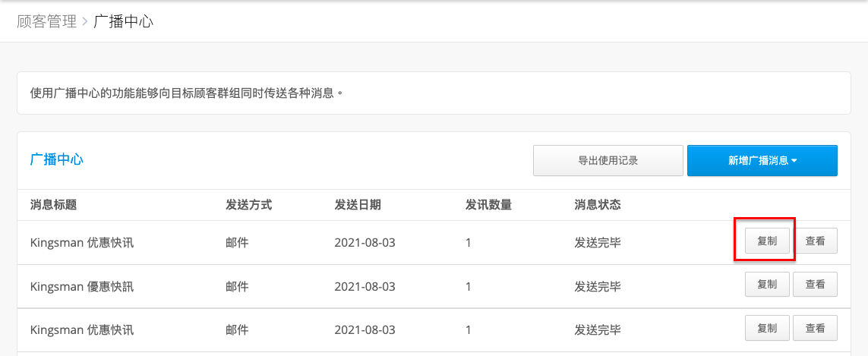The width and height of the screenshot is (868, 356).
Task: Click the 导出使用记录 button
Action: pyautogui.click(x=608, y=161)
